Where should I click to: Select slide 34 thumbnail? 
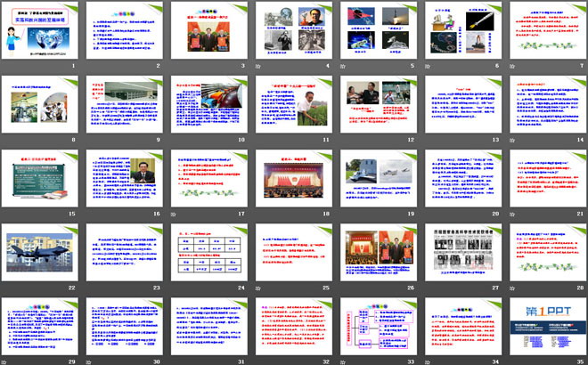pos(463,326)
